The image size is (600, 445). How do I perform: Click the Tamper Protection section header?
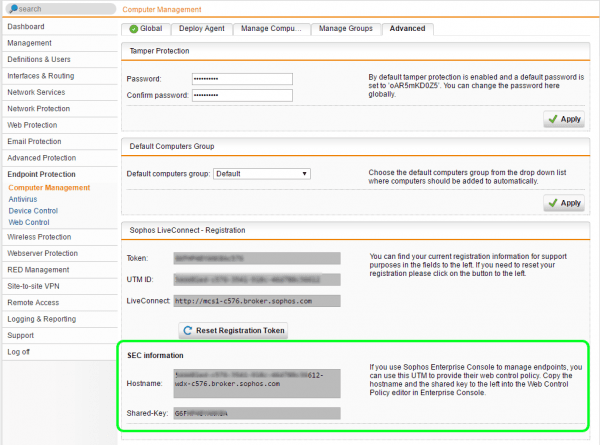(159, 51)
